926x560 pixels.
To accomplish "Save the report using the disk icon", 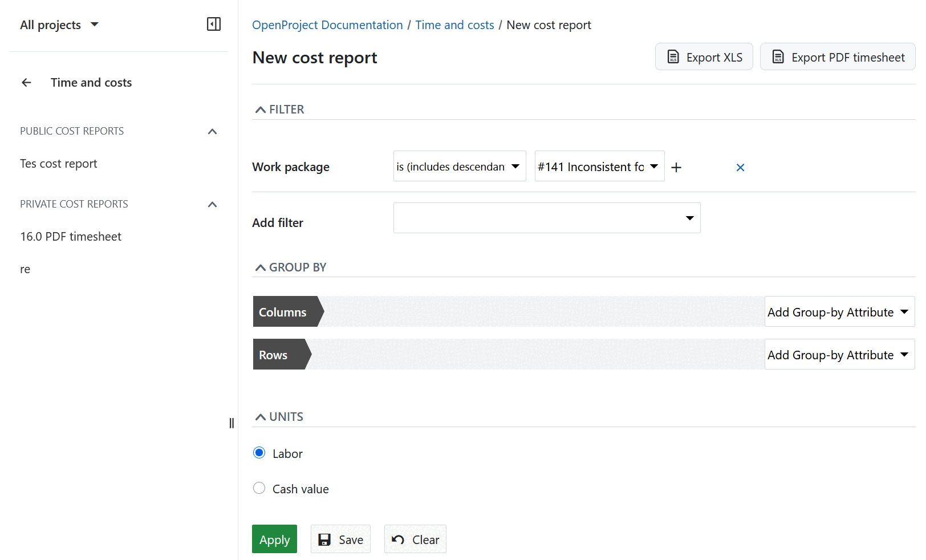I will pyautogui.click(x=324, y=539).
